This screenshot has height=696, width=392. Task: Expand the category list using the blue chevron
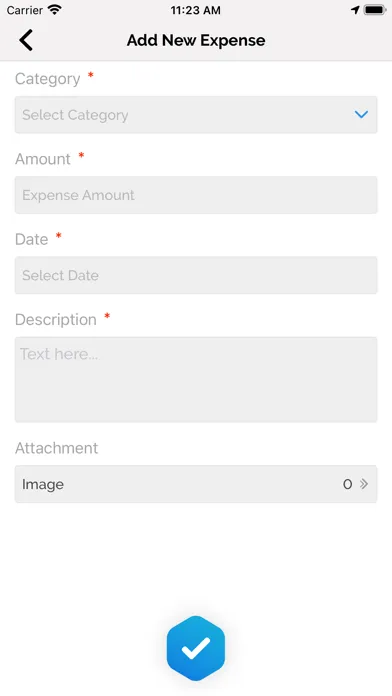(x=361, y=115)
